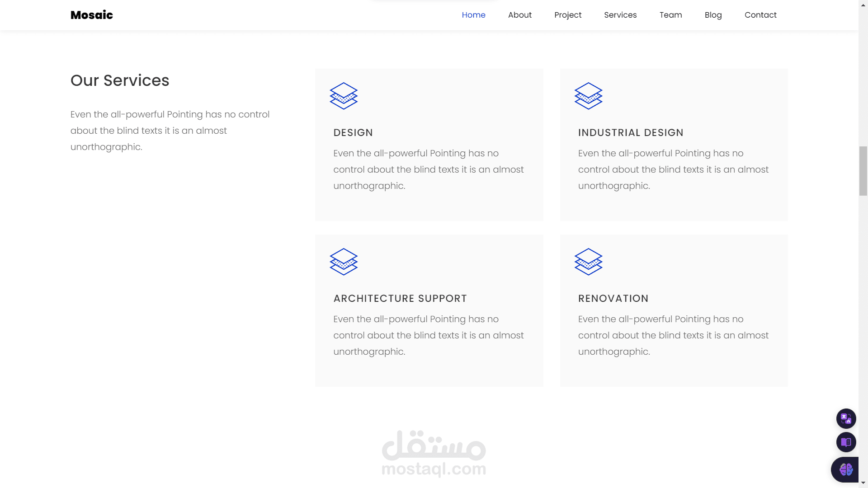Click the Mosaic logo

[x=92, y=15]
